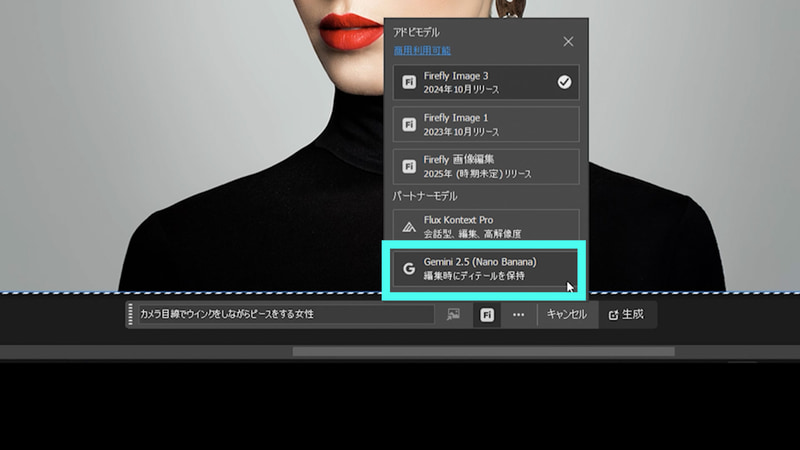Click into the prompt text field
The height and width of the screenshot is (450, 800).
286,314
